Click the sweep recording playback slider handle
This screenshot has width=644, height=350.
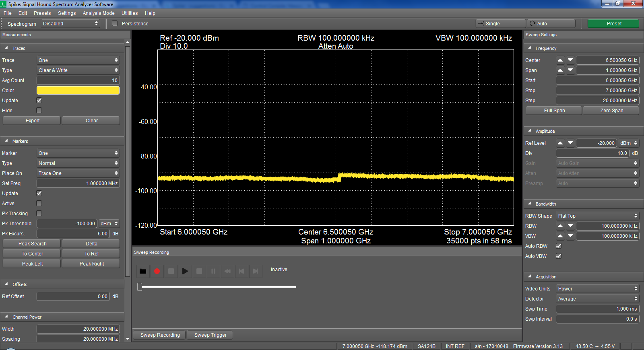click(140, 286)
